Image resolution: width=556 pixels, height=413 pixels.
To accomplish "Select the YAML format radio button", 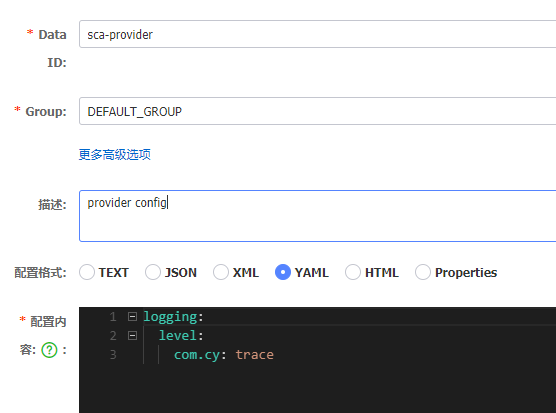I will [283, 272].
